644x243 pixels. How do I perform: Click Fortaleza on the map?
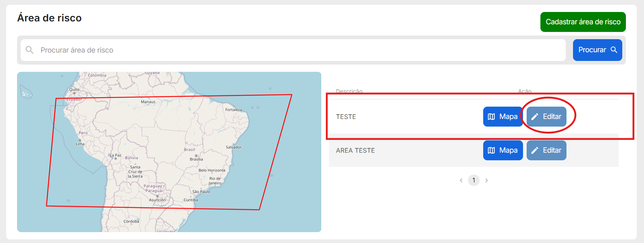234,110
